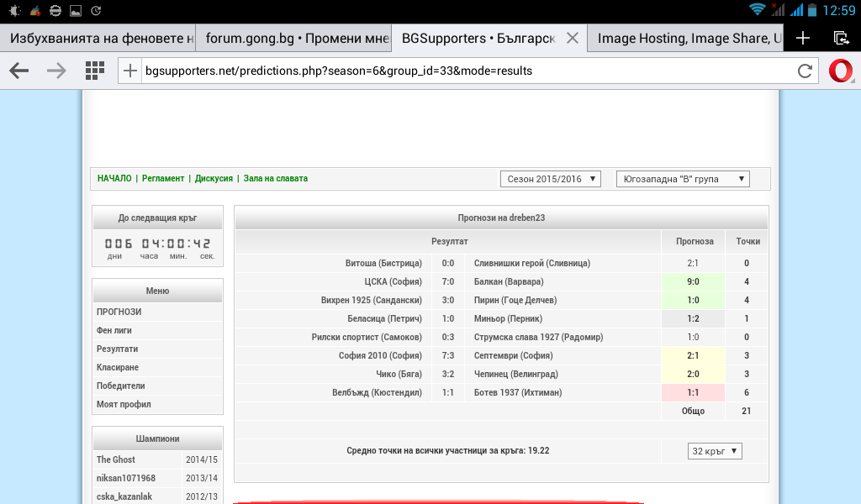Switch to the forum.gong.bg tab
Viewport: 861px width, 504px height.
click(294, 38)
